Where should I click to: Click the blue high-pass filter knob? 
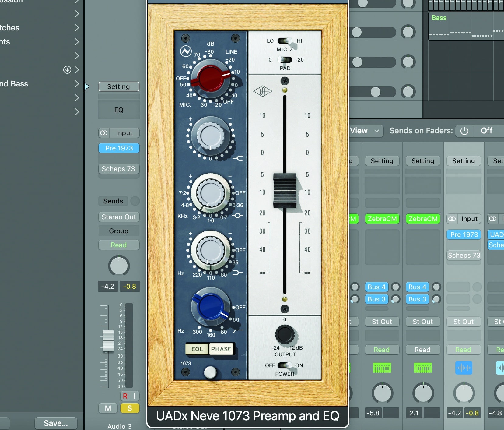tap(210, 307)
